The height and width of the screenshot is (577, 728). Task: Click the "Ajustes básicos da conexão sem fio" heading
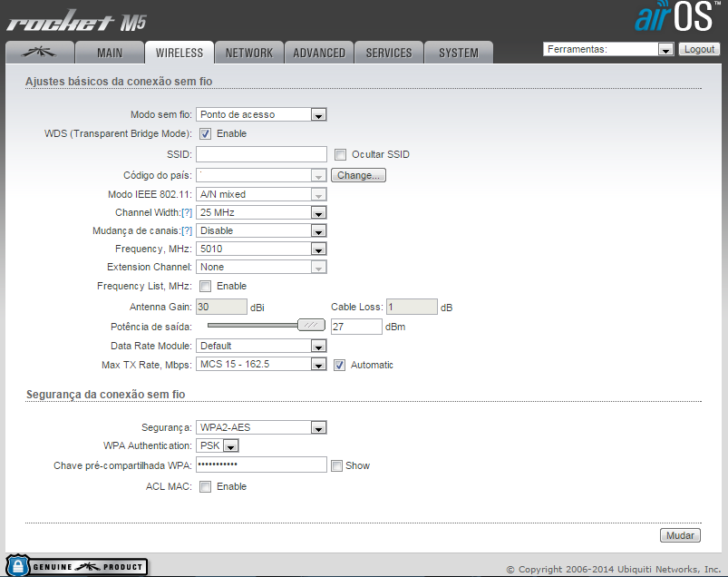[119, 82]
